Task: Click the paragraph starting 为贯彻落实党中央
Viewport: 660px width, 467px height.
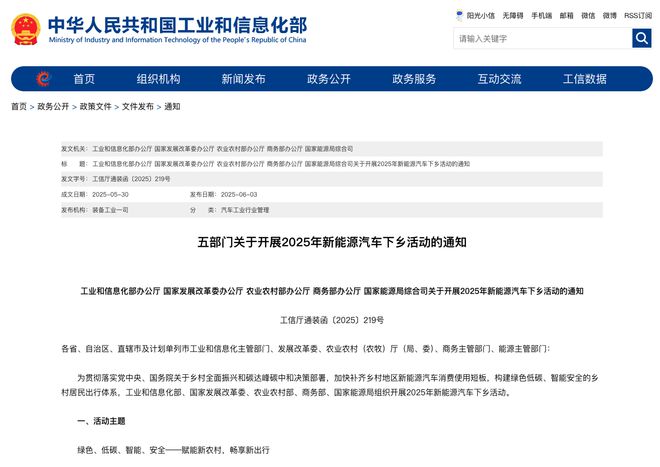Action: [330, 385]
